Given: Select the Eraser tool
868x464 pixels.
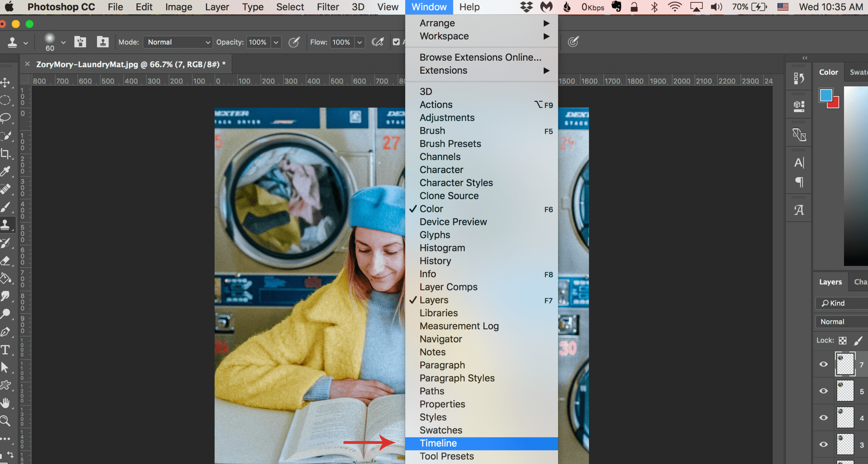Looking at the screenshot, I should (x=5, y=261).
